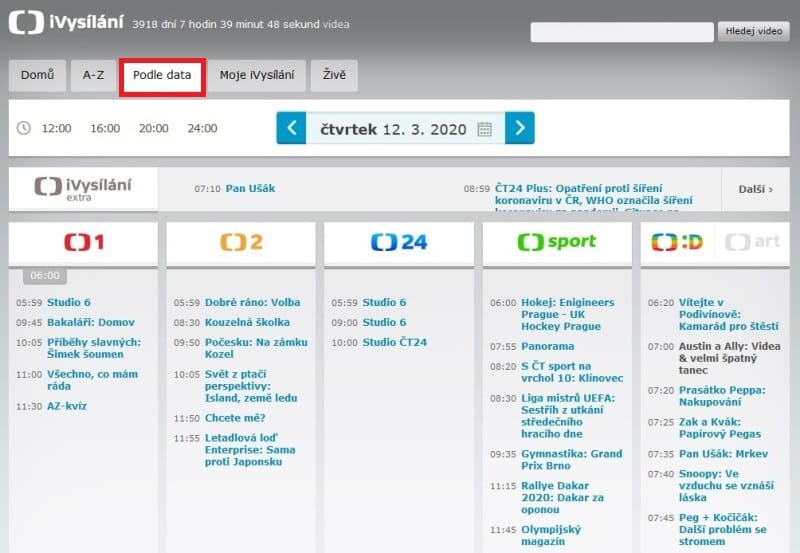Open Snoopy: Ve vzduchu se vznáší láska
The height and width of the screenshot is (553, 800).
click(726, 486)
